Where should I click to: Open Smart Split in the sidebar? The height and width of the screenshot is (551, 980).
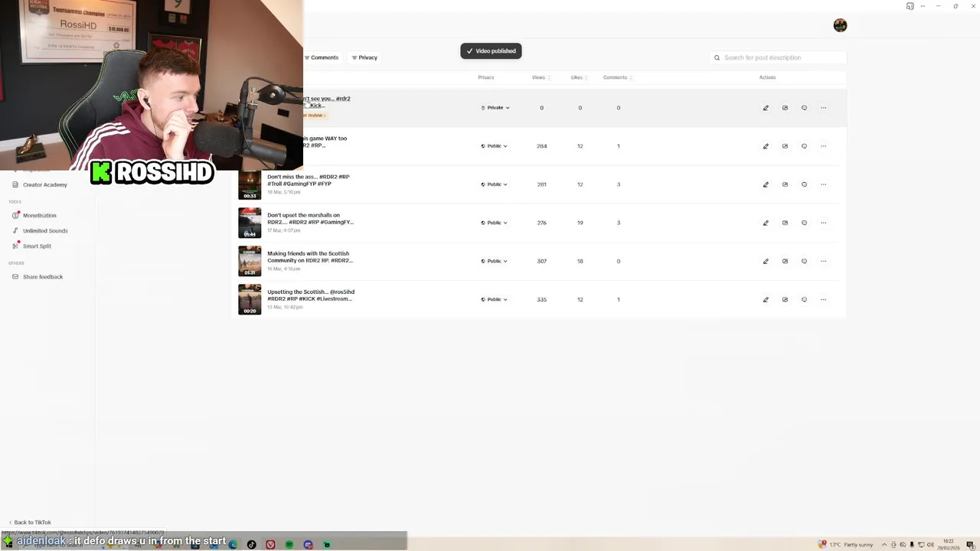click(x=31, y=246)
